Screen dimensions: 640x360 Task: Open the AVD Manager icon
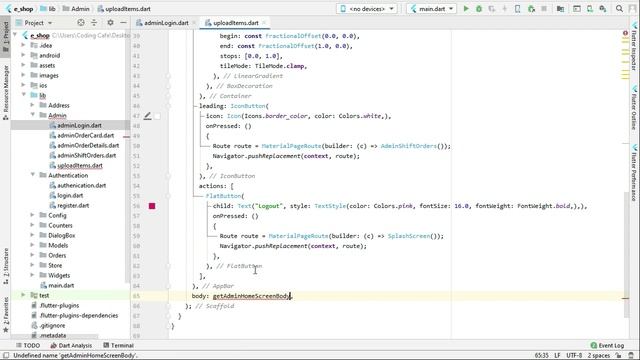pos(590,9)
